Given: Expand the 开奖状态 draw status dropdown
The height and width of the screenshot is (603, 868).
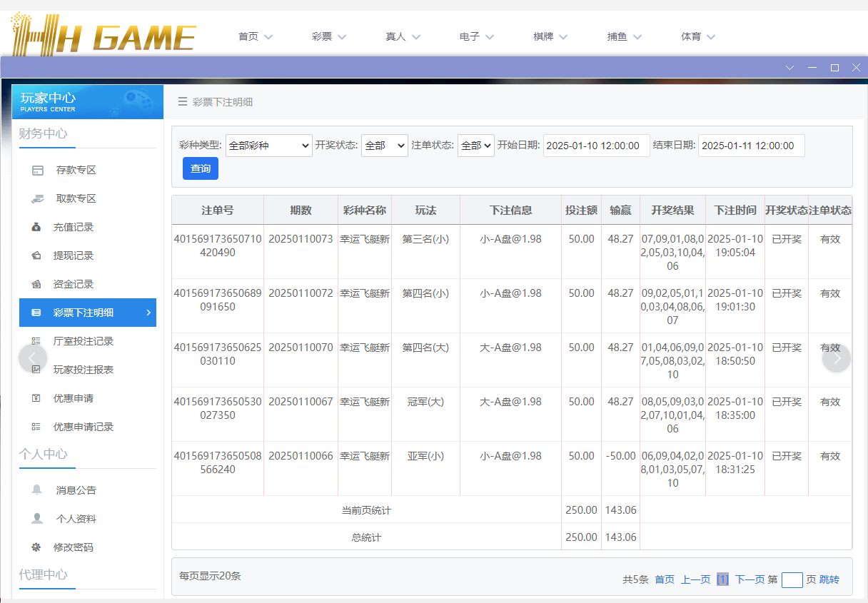Looking at the screenshot, I should pyautogui.click(x=384, y=145).
